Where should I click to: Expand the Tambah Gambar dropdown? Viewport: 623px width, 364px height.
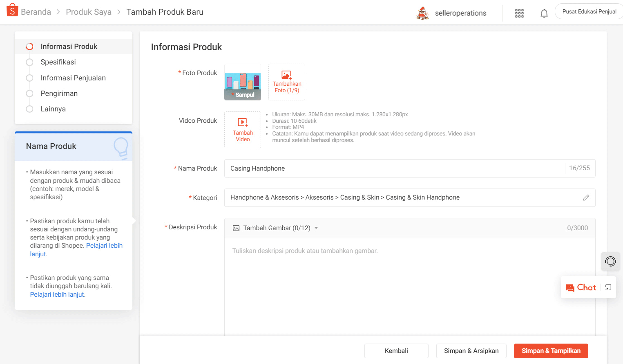pos(316,228)
